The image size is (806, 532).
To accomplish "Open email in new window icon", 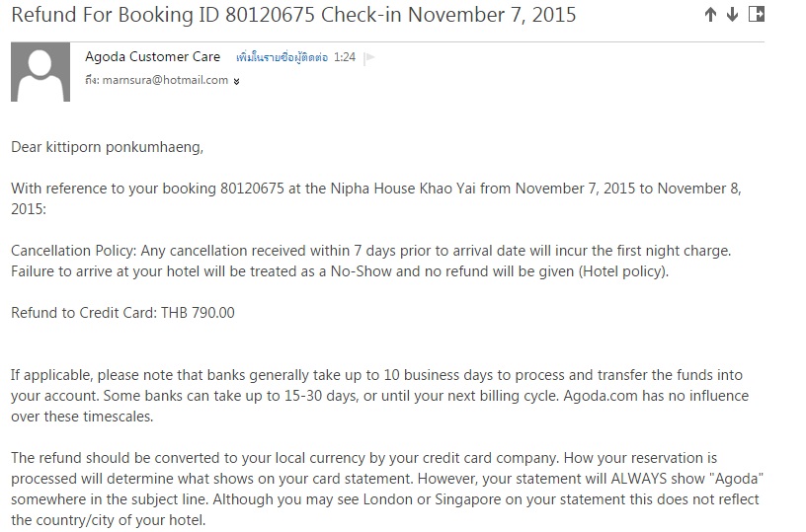I will tap(757, 14).
